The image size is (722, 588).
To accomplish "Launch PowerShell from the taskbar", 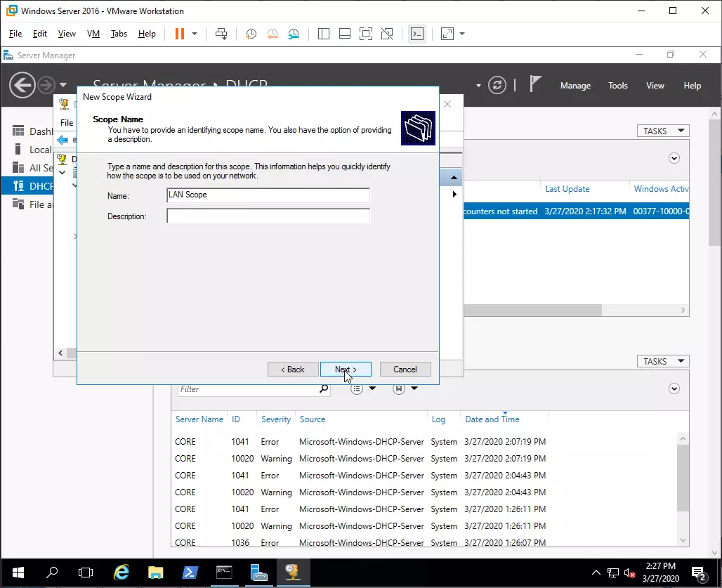I will pos(190,573).
